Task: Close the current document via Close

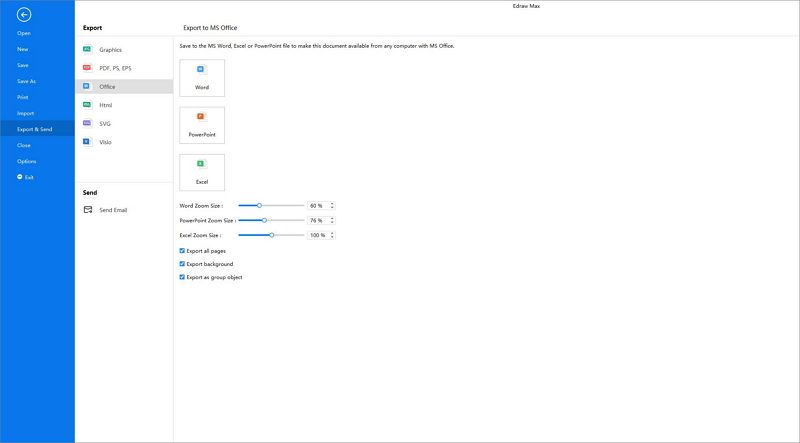Action: point(23,145)
